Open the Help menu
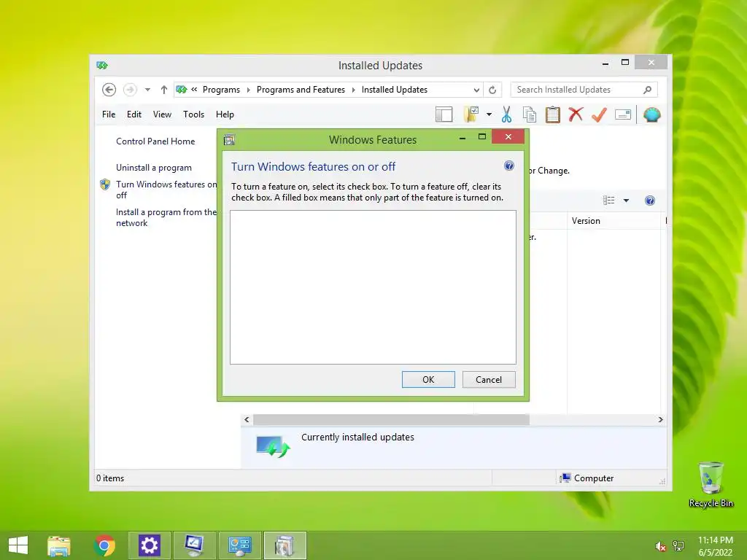Viewport: 747px width, 560px height. click(225, 114)
